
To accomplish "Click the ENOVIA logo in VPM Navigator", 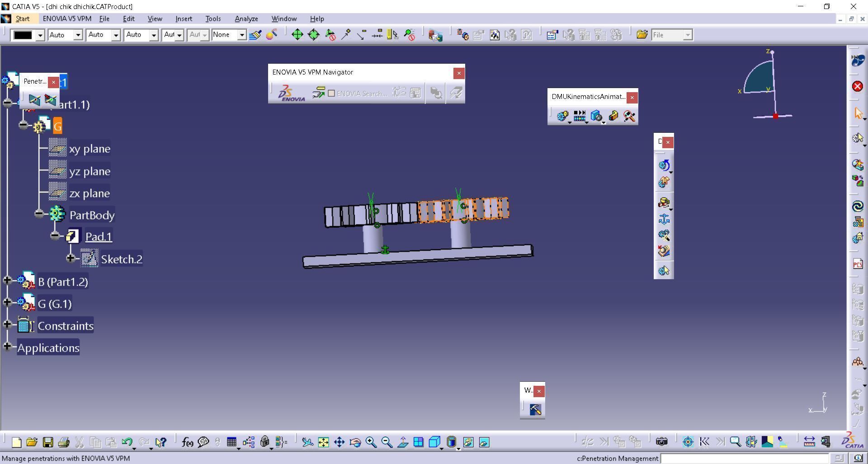I will tap(291, 93).
